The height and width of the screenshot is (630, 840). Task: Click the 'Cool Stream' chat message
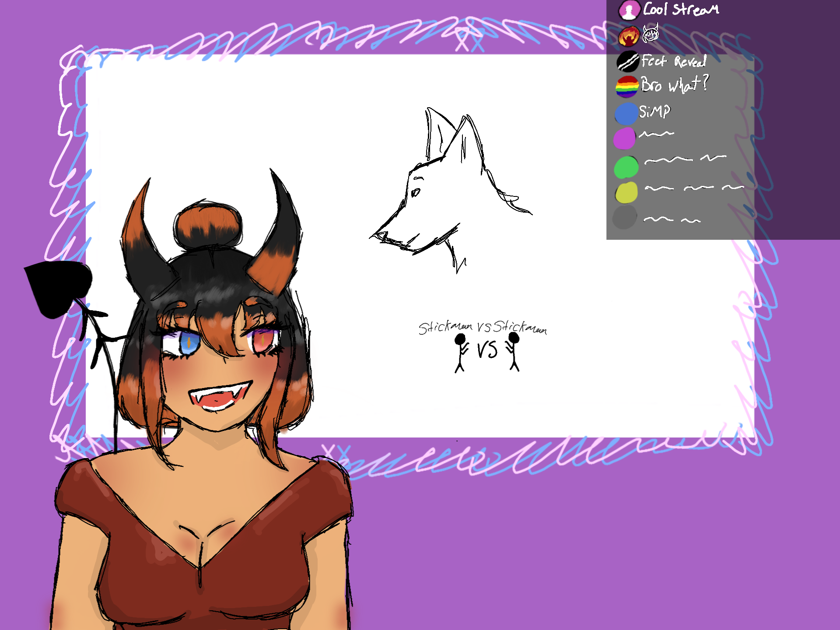click(680, 9)
